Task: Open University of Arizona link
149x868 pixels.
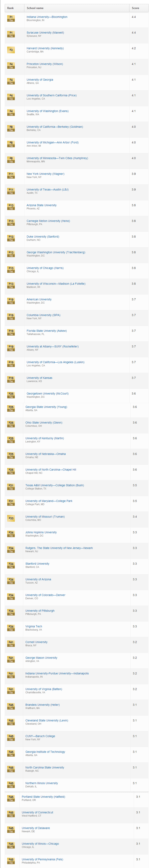Action: pyautogui.click(x=38, y=579)
